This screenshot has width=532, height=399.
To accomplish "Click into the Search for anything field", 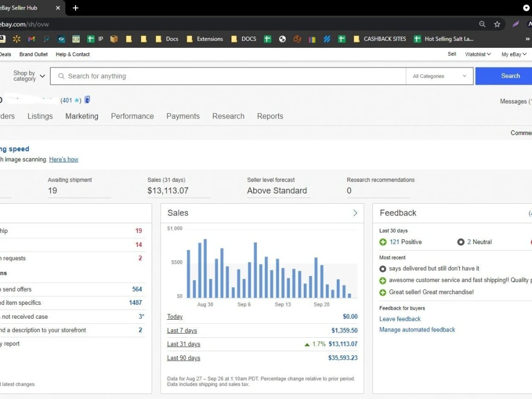I will [x=228, y=76].
